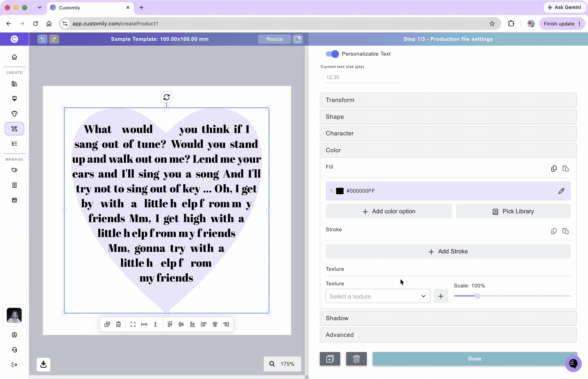588x379 pixels.
Task: Open the t-shirt products icon in sidebar
Action: (15, 113)
